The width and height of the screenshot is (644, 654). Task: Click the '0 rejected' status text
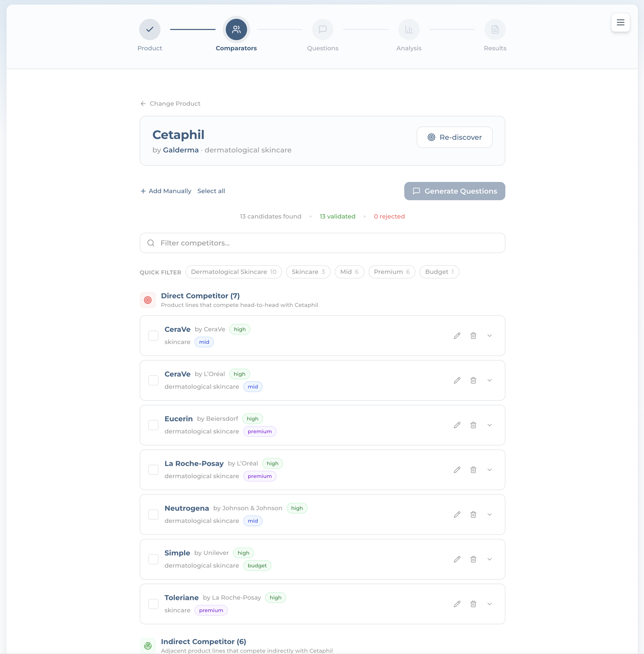coord(389,216)
